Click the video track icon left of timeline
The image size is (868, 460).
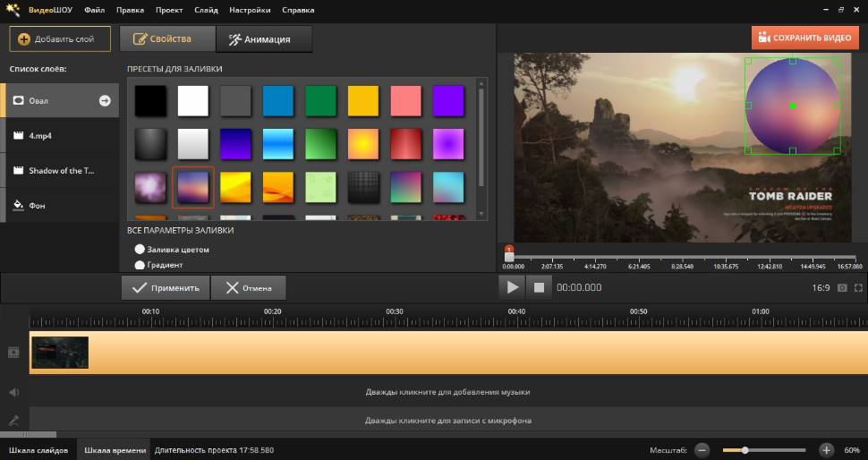[x=13, y=353]
